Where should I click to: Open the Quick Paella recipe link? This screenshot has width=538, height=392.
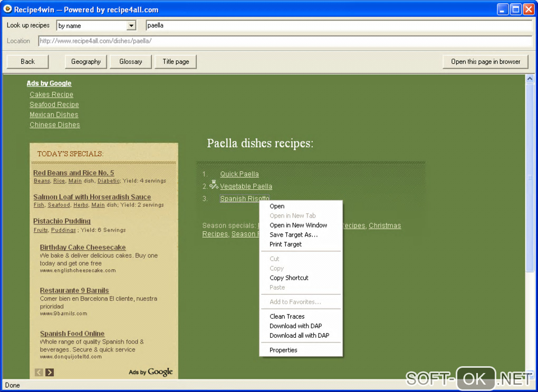click(x=239, y=174)
